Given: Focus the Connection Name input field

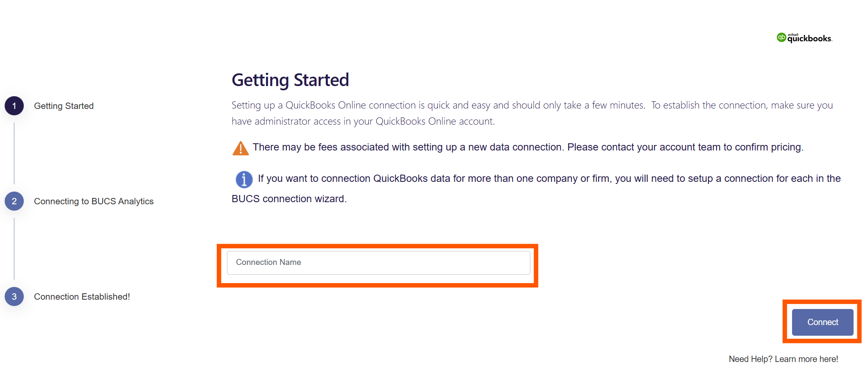Looking at the screenshot, I should click(x=378, y=262).
